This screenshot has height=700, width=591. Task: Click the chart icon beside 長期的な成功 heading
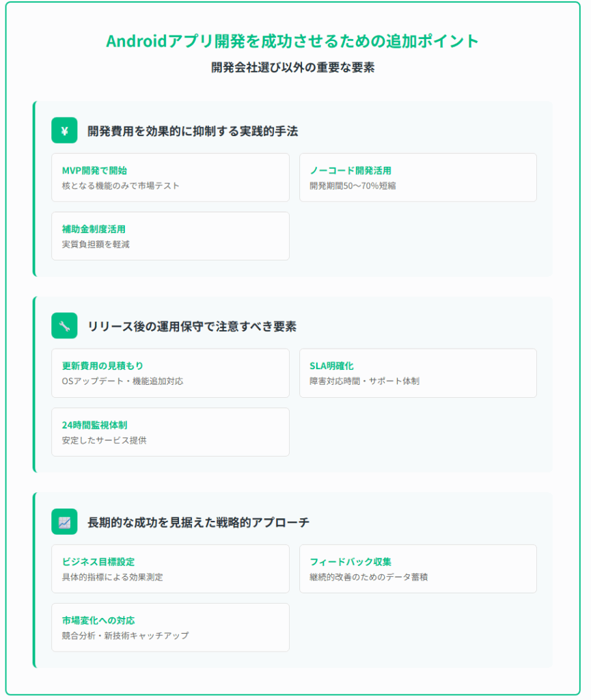click(64, 522)
